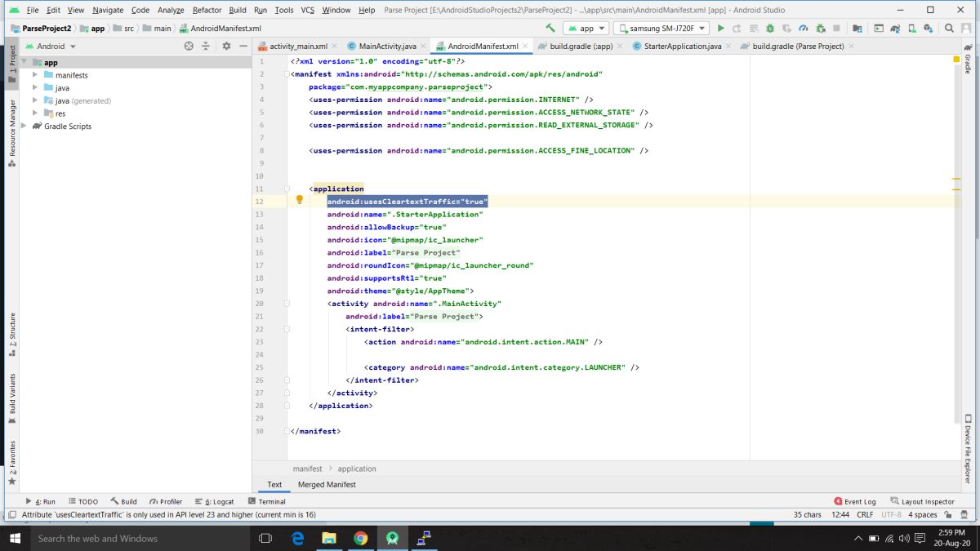Expand the Gradle Scripts tree node
The width and height of the screenshot is (980, 551).
click(24, 127)
